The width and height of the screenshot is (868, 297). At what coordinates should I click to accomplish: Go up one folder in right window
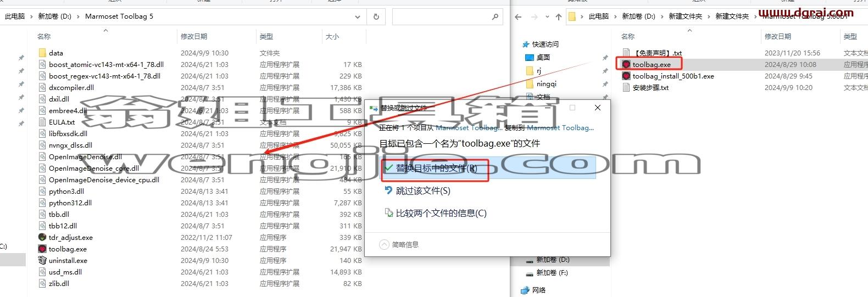click(x=559, y=16)
